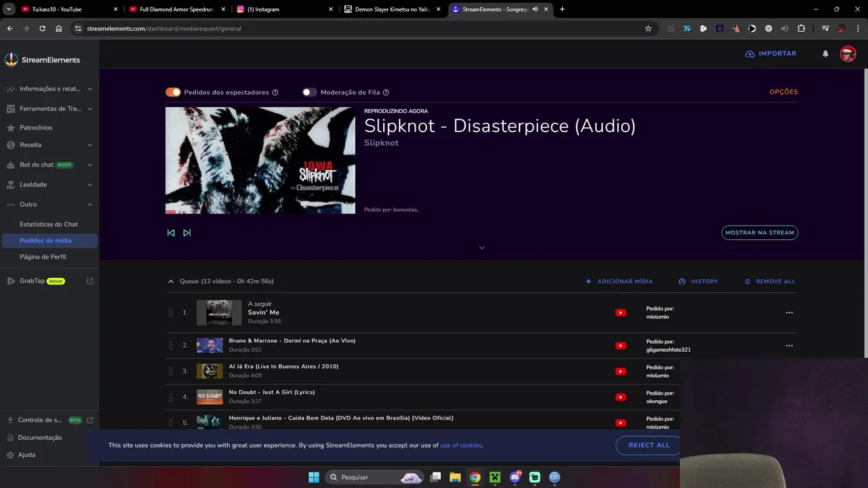Open GrabTap external link icon
Viewport: 868px width, 488px height.
tap(90, 281)
